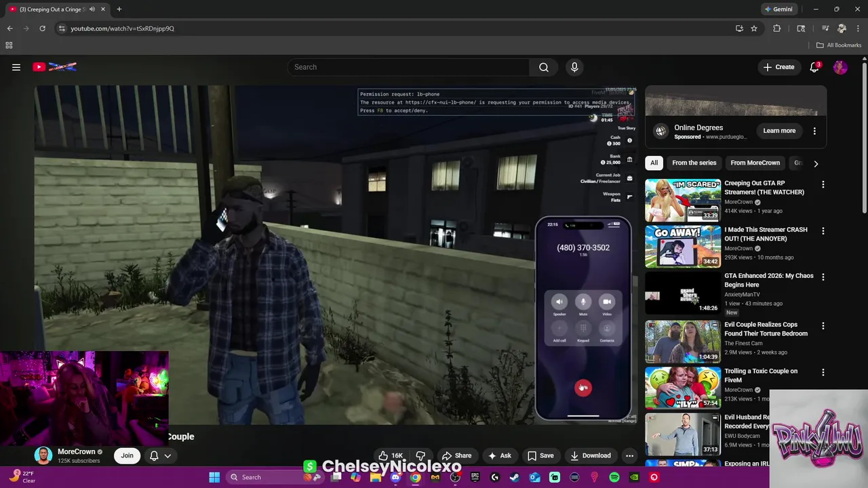The image size is (868, 488).
Task: Open File Explorer from the taskbar
Action: (x=376, y=477)
